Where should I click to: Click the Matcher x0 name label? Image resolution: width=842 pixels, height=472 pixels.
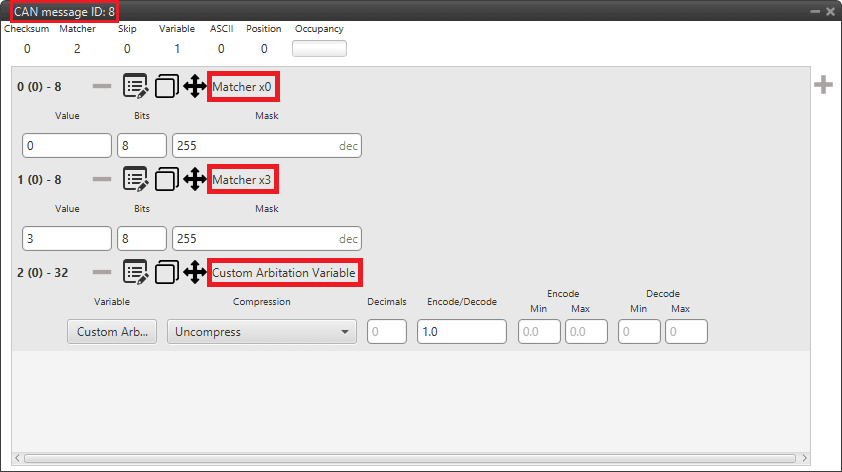tap(242, 87)
